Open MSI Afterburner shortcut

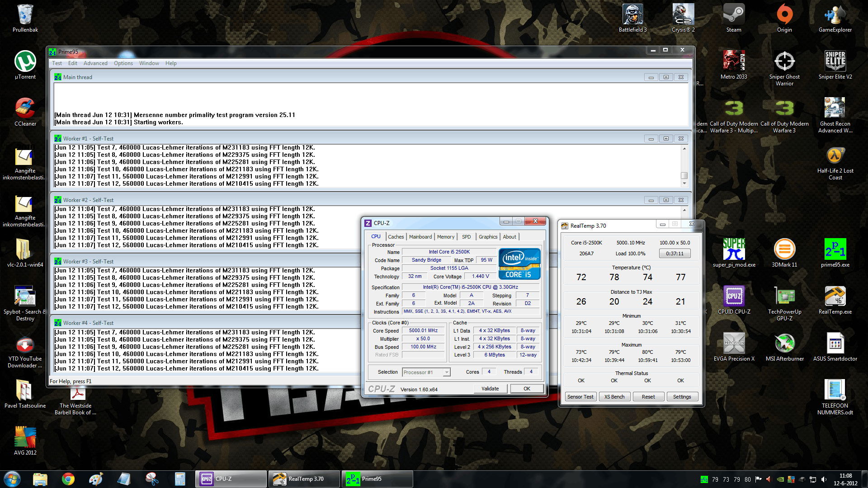click(784, 347)
